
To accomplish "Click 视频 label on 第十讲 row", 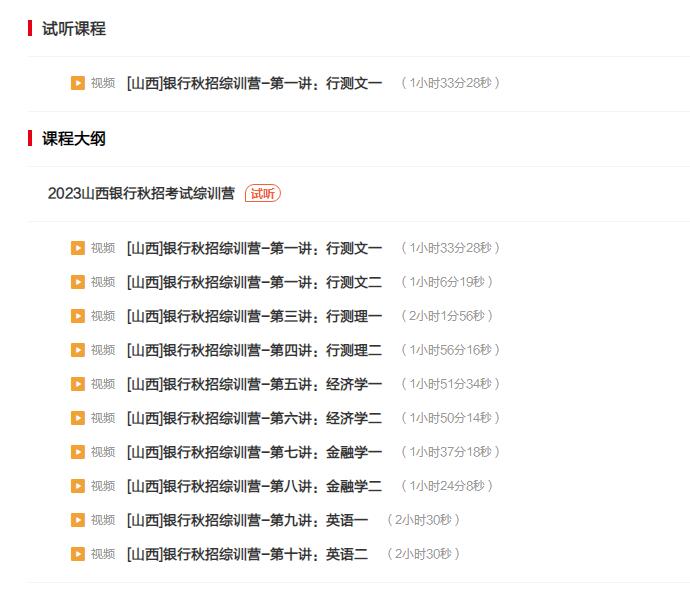I will pyautogui.click(x=103, y=554).
